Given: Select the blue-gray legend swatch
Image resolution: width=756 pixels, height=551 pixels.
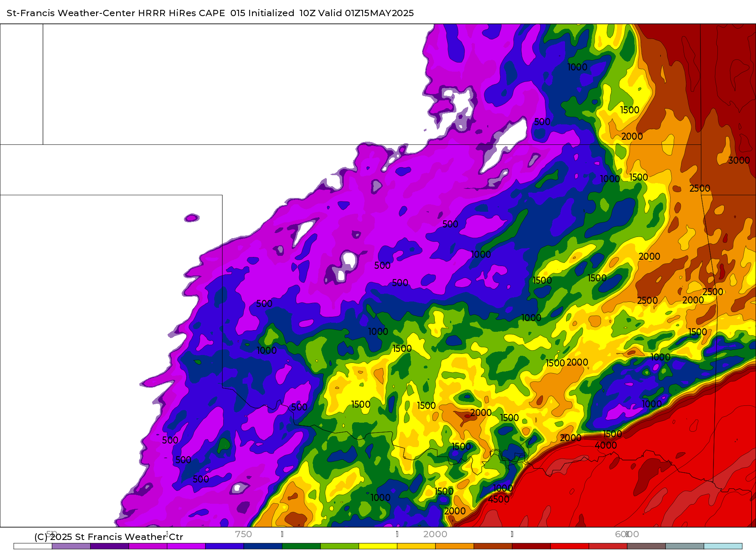Looking at the screenshot, I should pyautogui.click(x=685, y=546).
